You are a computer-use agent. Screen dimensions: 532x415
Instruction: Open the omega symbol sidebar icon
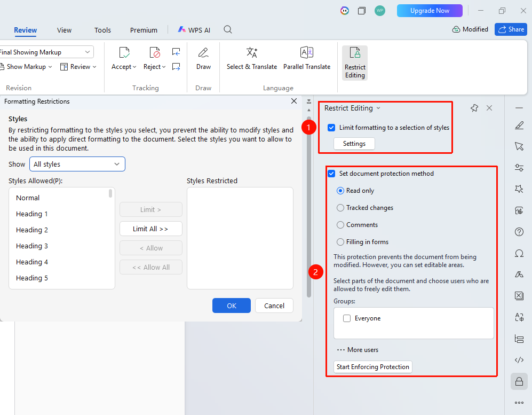[x=519, y=253]
